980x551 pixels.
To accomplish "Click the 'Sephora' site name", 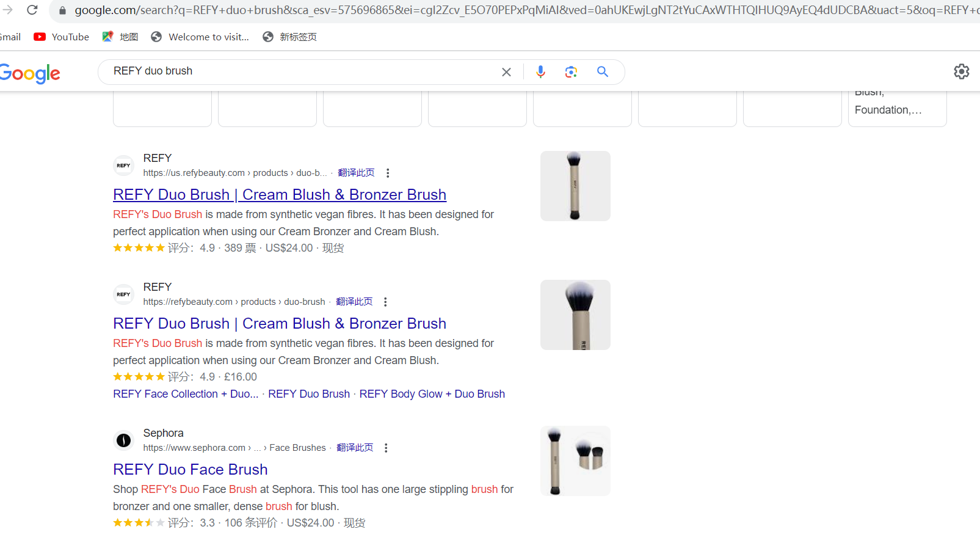I will point(163,433).
